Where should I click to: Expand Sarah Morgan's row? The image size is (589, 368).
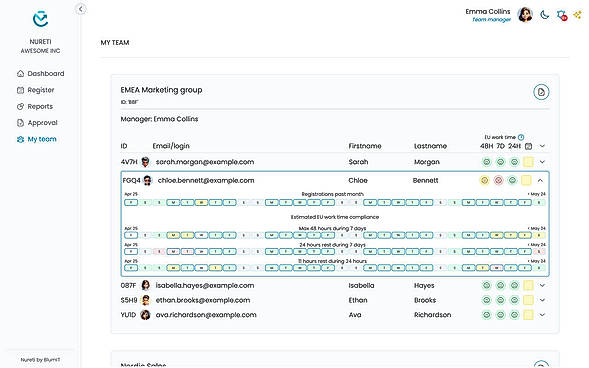pos(542,162)
